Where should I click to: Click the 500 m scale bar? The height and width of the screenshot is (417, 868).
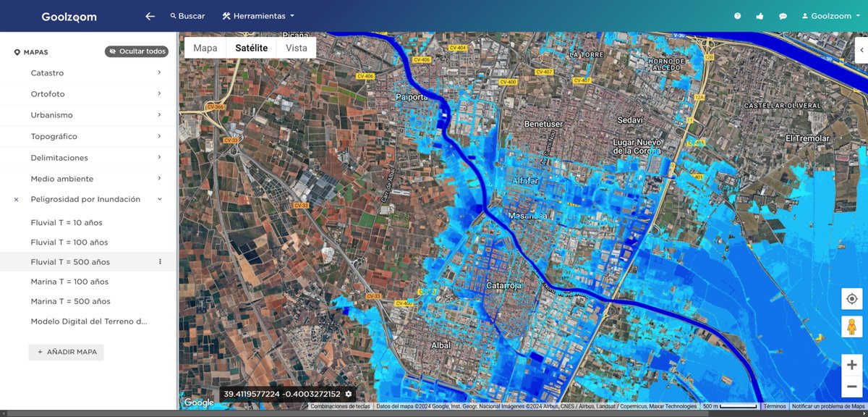click(729, 406)
